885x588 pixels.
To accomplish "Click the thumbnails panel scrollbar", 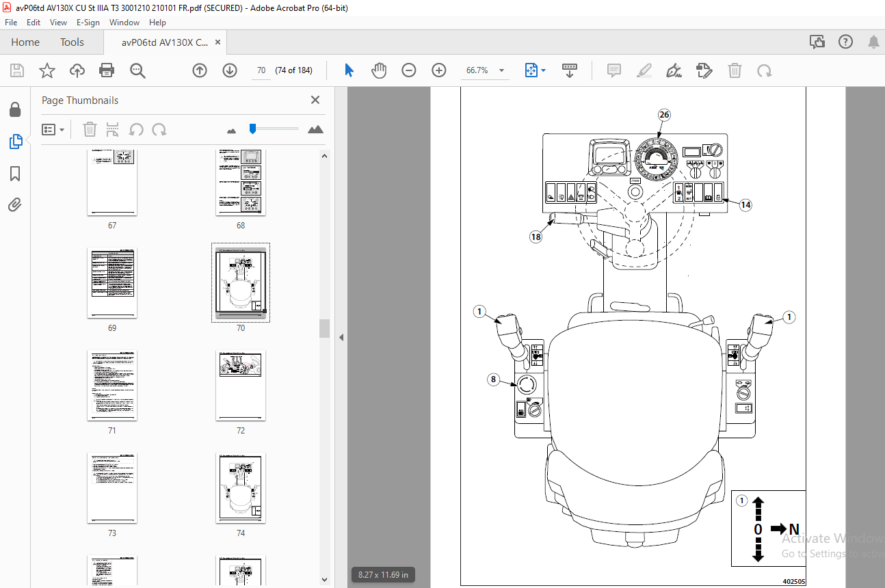I will click(324, 328).
